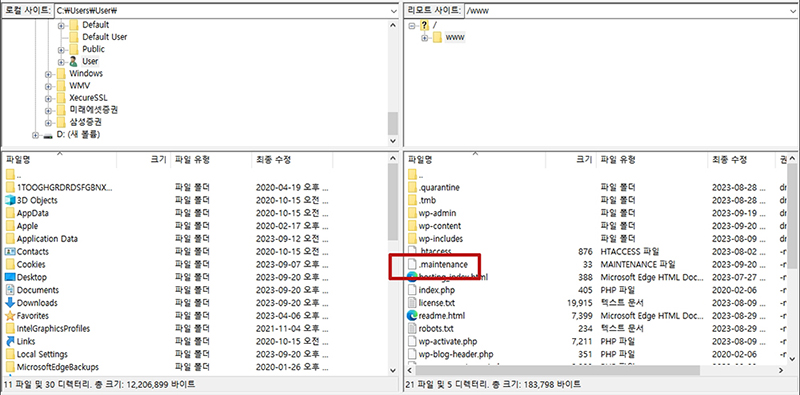The height and width of the screenshot is (395, 800).
Task: Expand the Public folder node
Action: point(61,50)
